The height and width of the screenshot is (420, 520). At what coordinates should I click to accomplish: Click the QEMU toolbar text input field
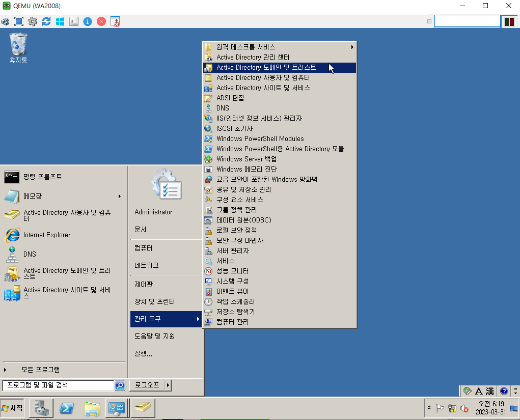pos(467,21)
